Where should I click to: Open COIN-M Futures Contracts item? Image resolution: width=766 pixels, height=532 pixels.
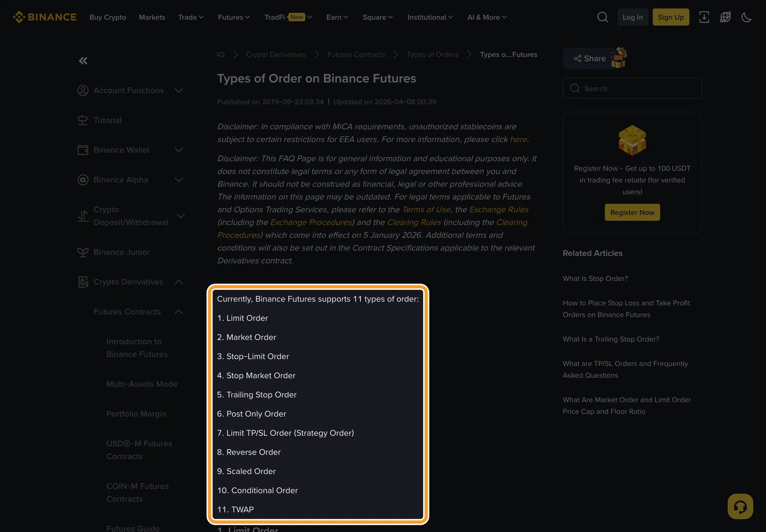coord(137,493)
